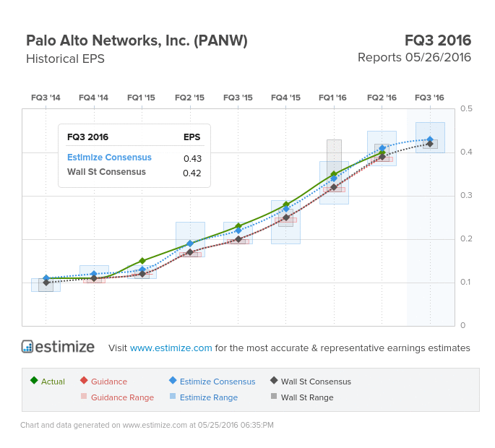Click the Wall St Consensus label in tooltip
The height and width of the screenshot is (448, 495).
pyautogui.click(x=106, y=172)
